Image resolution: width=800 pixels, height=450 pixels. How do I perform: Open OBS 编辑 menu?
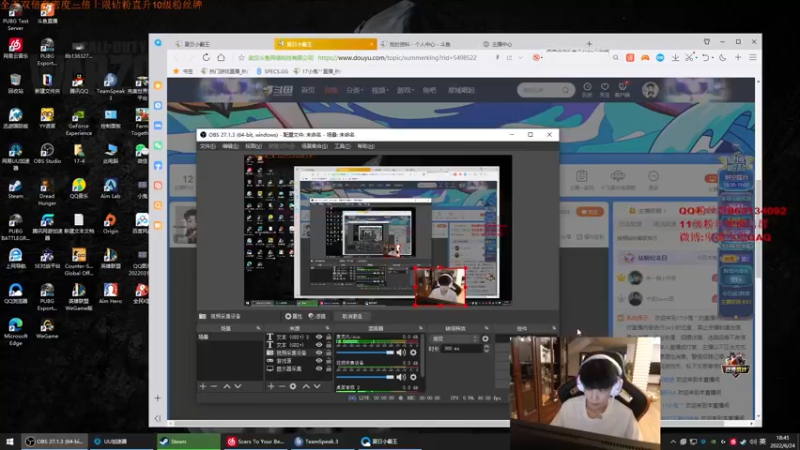230,146
